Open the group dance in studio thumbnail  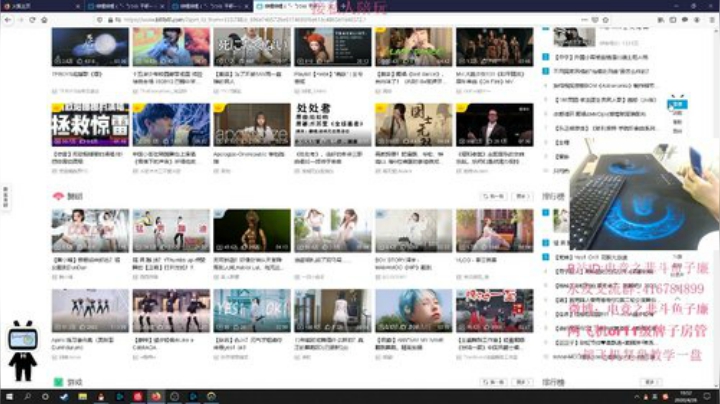(x=90, y=310)
